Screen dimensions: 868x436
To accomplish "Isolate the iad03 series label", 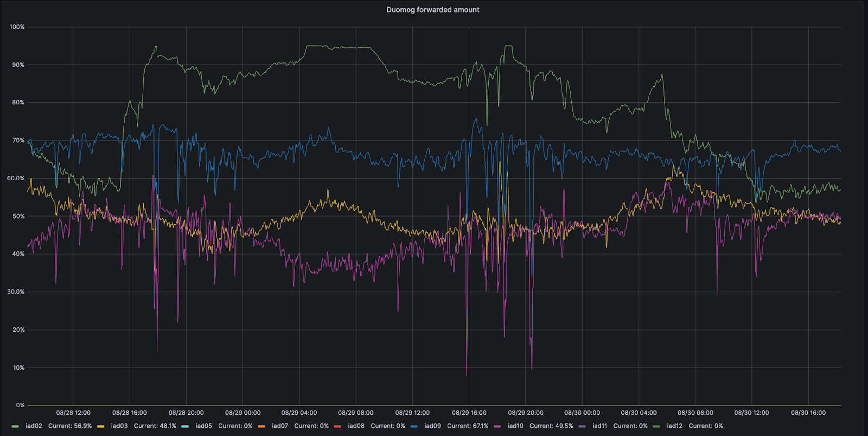I will 119,426.
